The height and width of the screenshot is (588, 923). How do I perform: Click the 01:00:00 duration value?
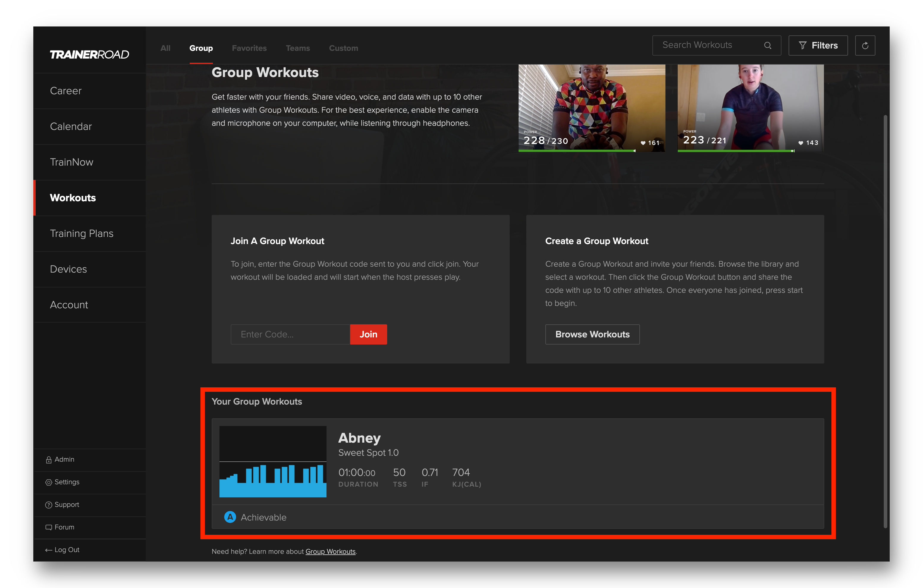pos(357,473)
